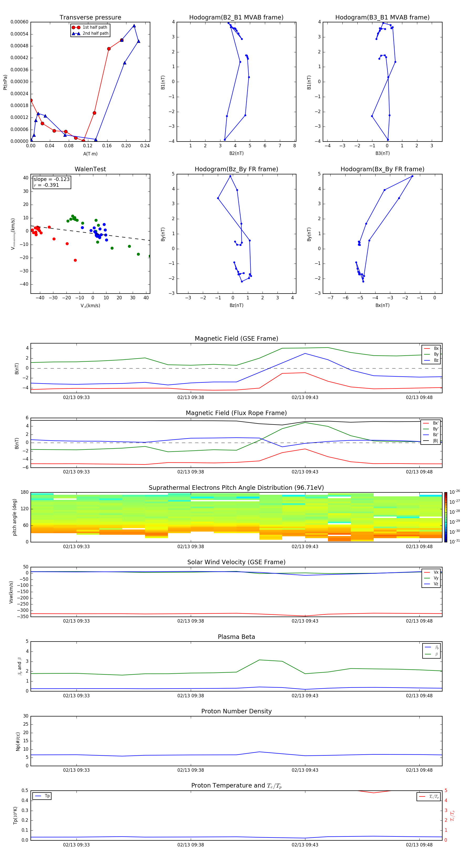The width and height of the screenshot is (473, 868).
Task: Click the "Vsw(km/s)" axis label
Action: point(11,592)
